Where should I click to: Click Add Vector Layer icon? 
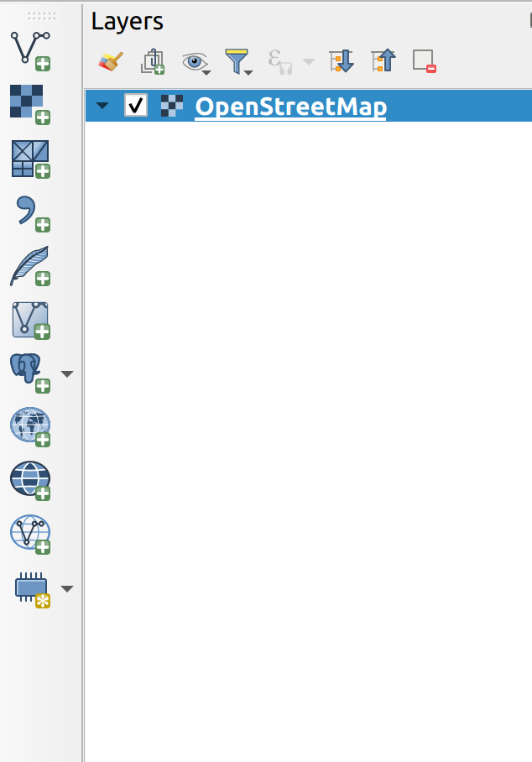(x=30, y=51)
